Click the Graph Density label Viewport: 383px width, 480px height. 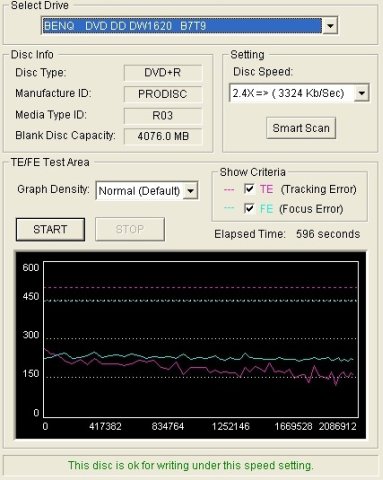click(53, 189)
